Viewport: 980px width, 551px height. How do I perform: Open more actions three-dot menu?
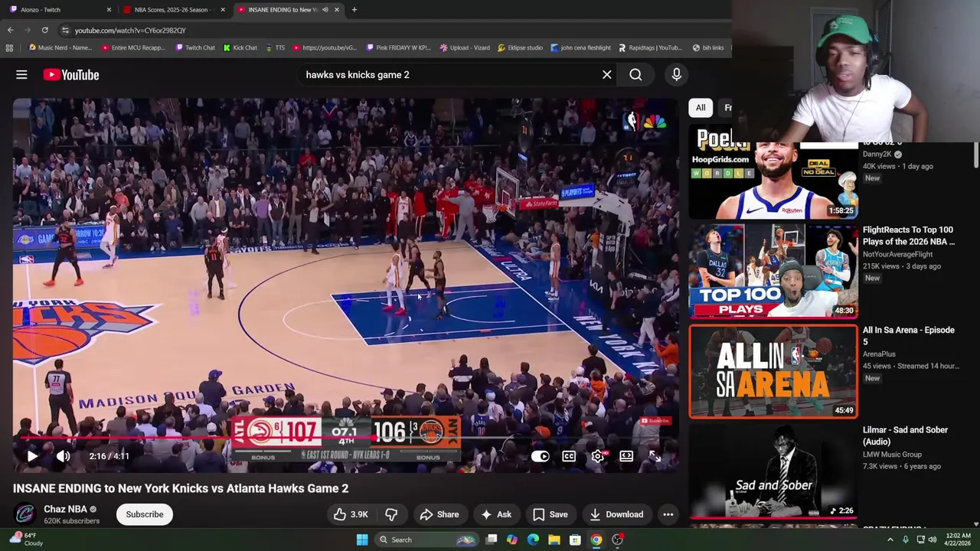668,514
